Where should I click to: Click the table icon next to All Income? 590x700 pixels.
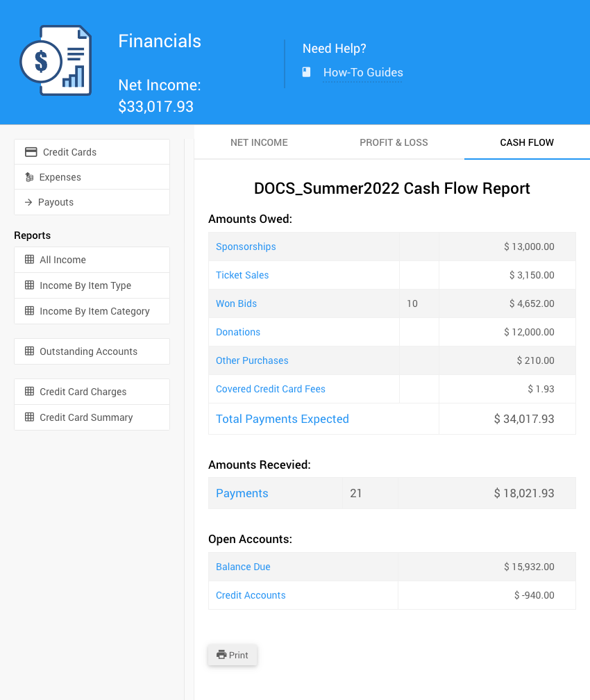click(x=29, y=260)
